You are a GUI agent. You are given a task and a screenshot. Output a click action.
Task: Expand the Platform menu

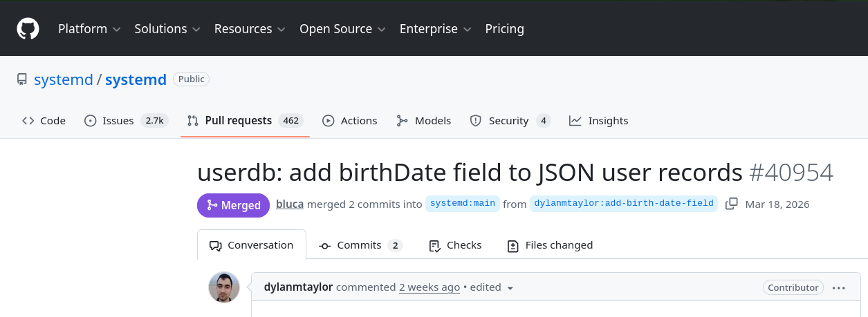tap(89, 29)
